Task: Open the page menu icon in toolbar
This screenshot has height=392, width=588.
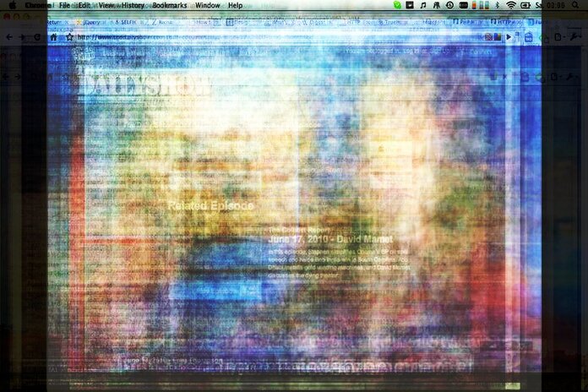Action: coord(558,37)
